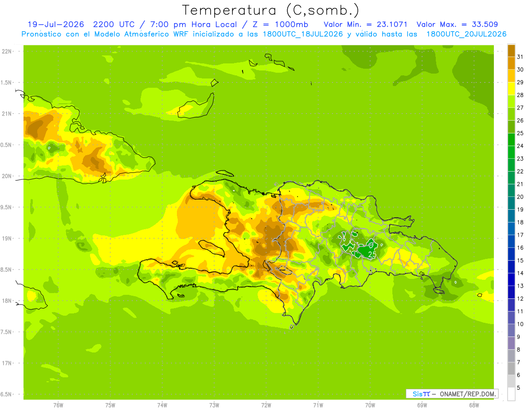532x411 pixels.
Task: Click the "70W" longitude axis label
Action: 370,405
